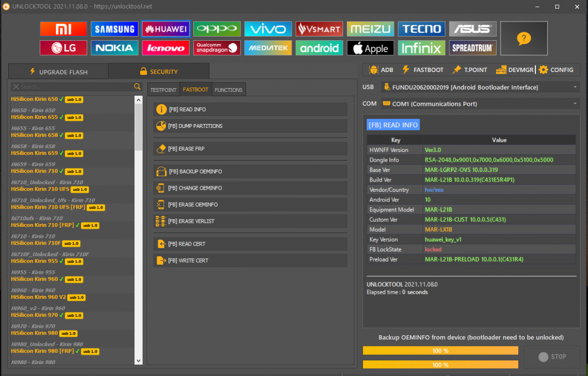Select the Apple brand logo
588x376 pixels.
coord(371,48)
